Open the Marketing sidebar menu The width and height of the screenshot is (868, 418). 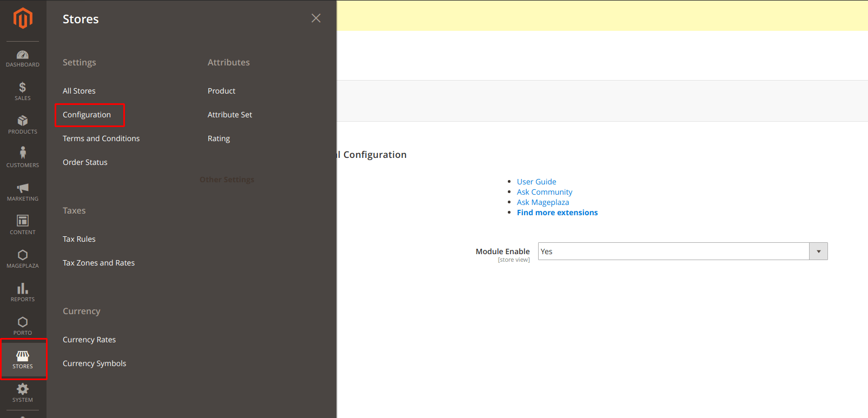(23, 192)
